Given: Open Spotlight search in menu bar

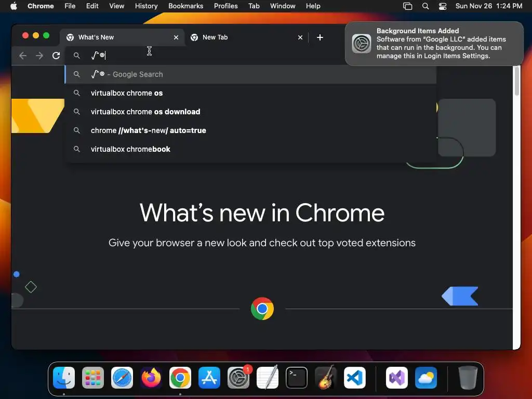Looking at the screenshot, I should click(425, 6).
